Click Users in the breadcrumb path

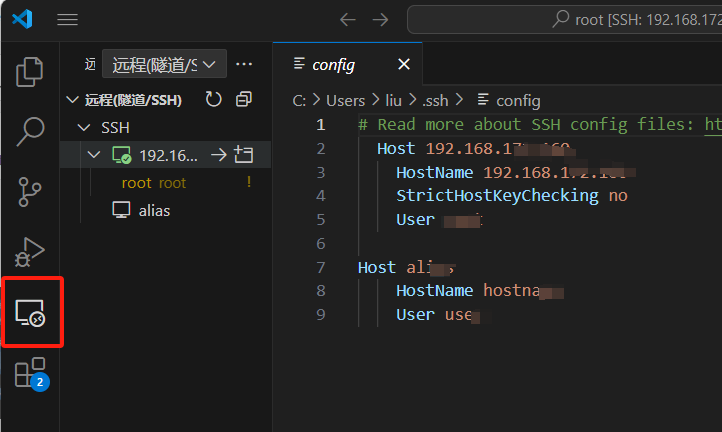(x=345, y=100)
